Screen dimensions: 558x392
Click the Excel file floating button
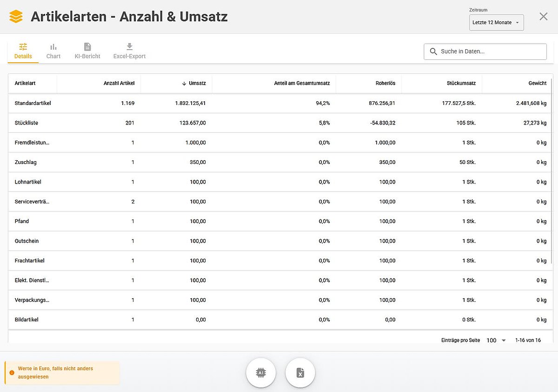click(300, 372)
